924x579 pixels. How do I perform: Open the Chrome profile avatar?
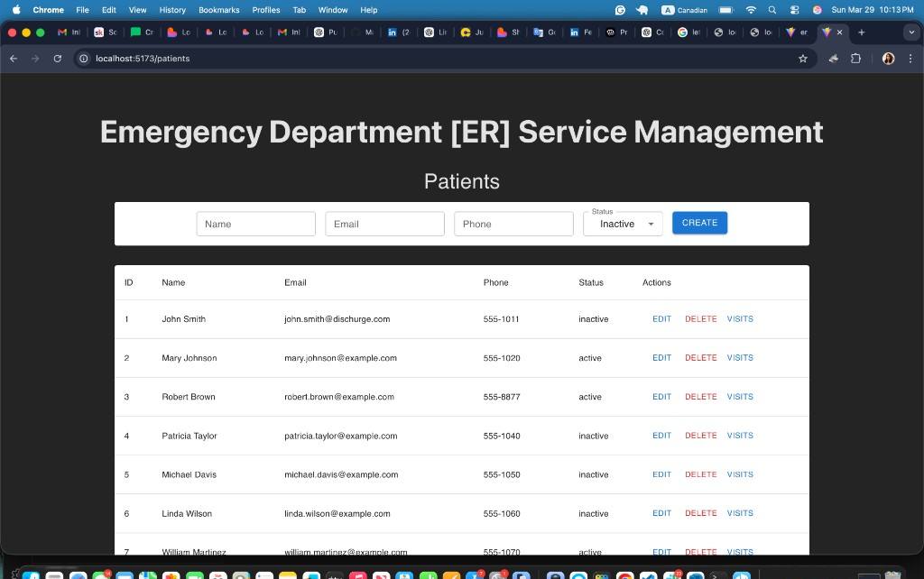click(888, 59)
